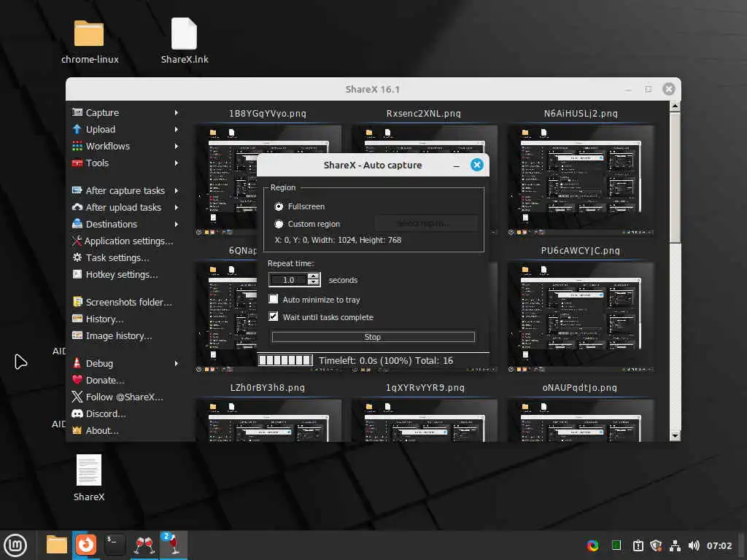Click the clock showing 07:02

click(719, 545)
